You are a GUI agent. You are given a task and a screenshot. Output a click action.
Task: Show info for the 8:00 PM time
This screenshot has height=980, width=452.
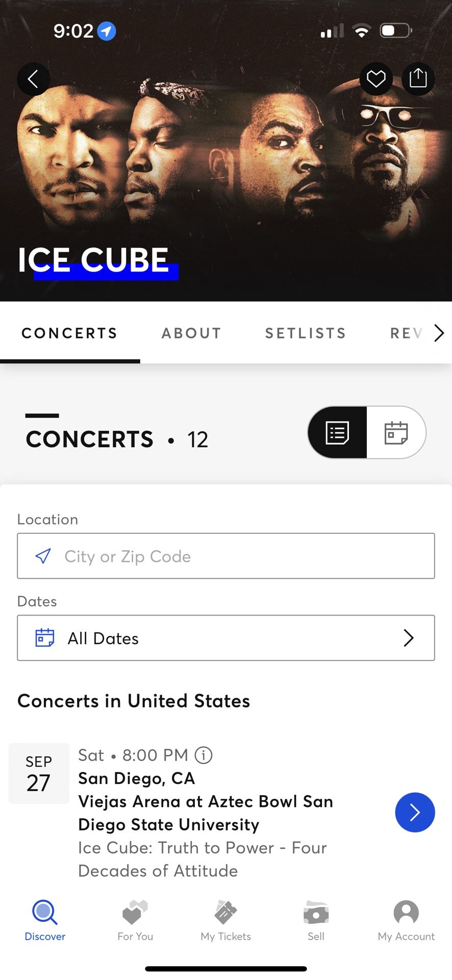coord(204,755)
